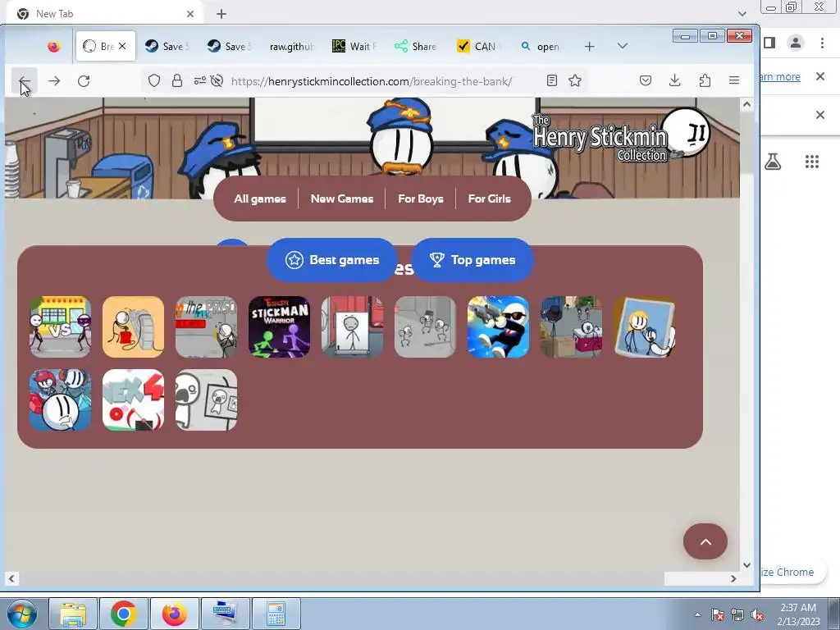This screenshot has height=630, width=840.
Task: Reload the Breaking the Bank page
Action: click(84, 81)
